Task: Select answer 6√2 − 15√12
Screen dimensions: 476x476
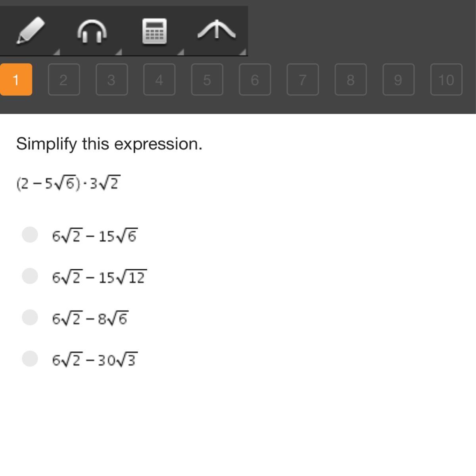Action: point(30,276)
